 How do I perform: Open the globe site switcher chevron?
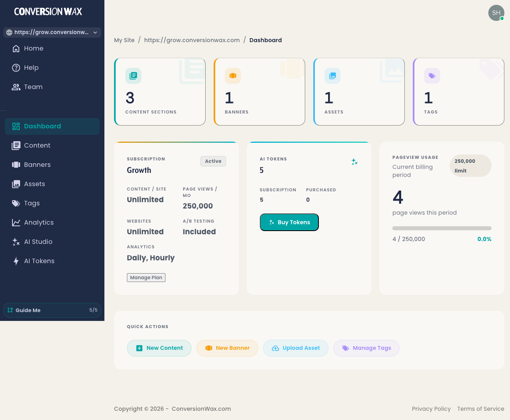pyautogui.click(x=95, y=32)
